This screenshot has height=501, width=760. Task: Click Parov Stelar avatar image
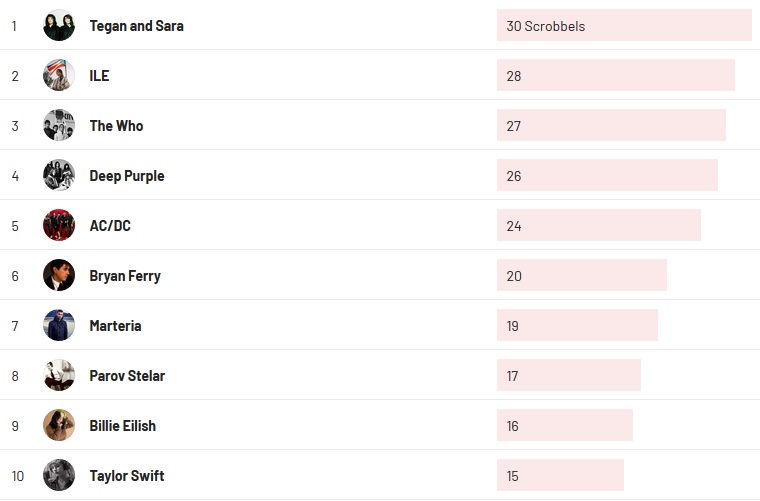tap(59, 375)
